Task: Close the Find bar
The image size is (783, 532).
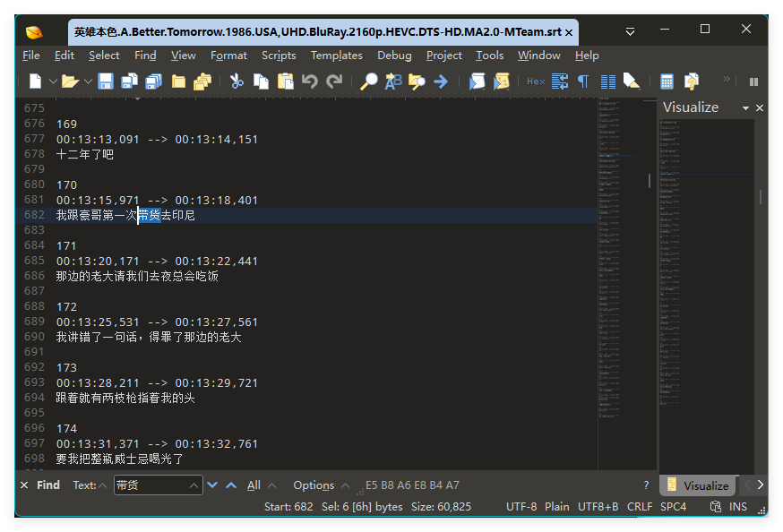Action: (x=24, y=485)
